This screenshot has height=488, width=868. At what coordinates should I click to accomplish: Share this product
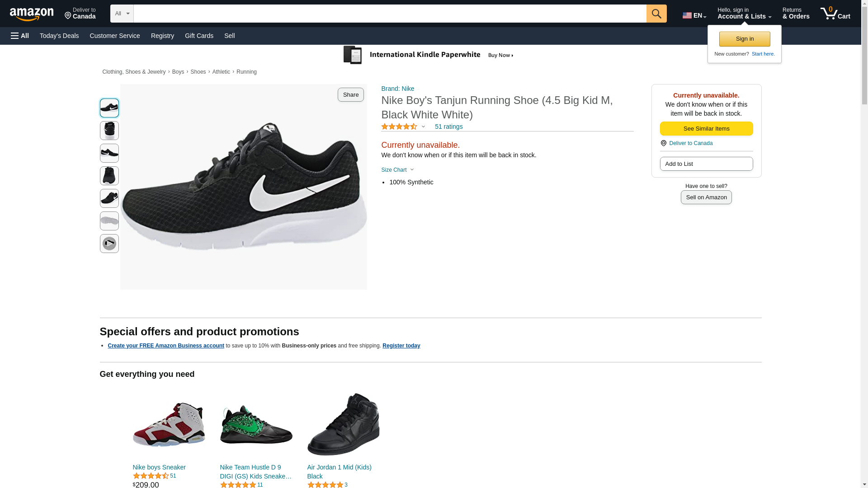click(350, 94)
